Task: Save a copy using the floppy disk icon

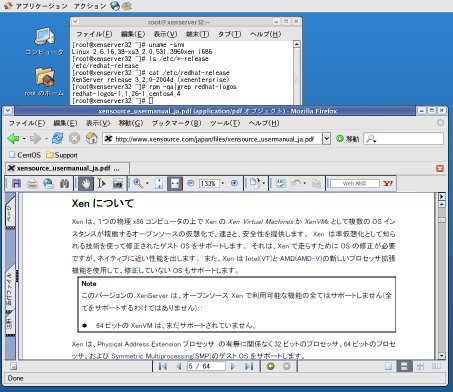Action: [x=16, y=183]
